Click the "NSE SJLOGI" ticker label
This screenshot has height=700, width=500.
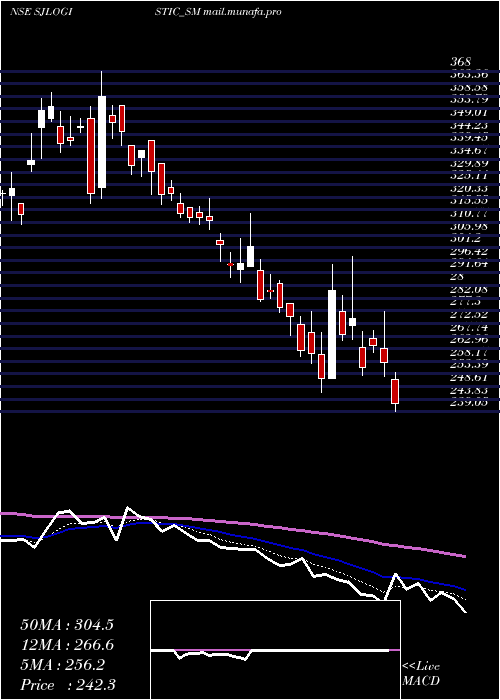(x=41, y=12)
